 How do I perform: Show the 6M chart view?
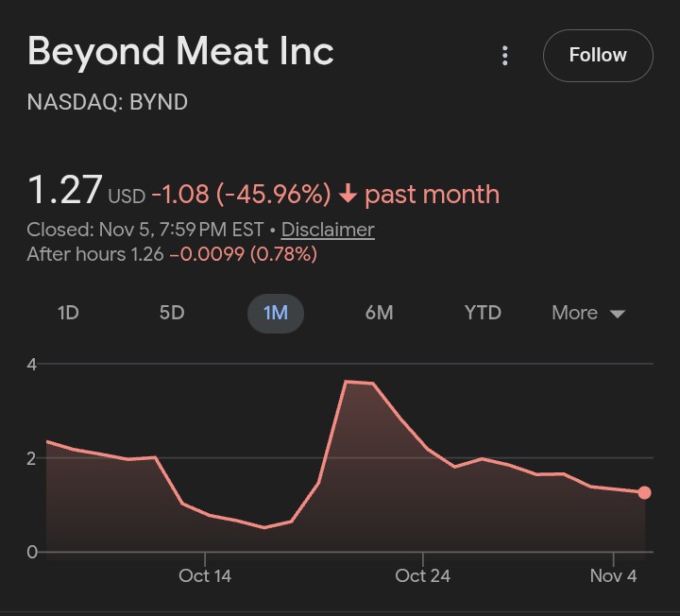[x=379, y=313]
